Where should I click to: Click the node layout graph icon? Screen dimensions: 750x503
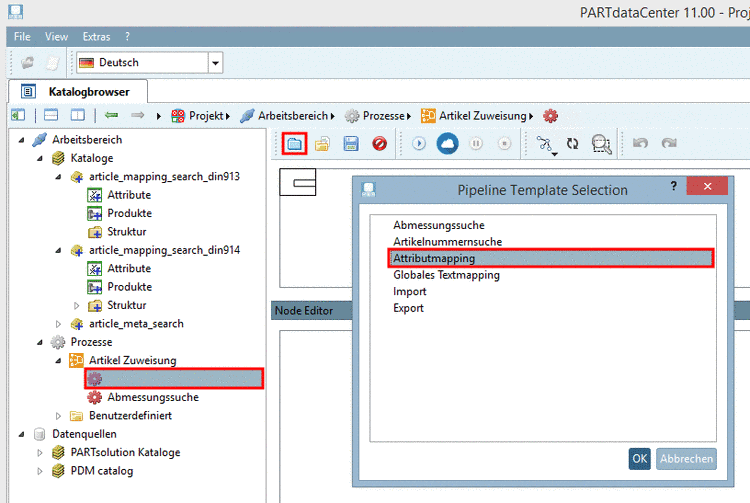545,144
